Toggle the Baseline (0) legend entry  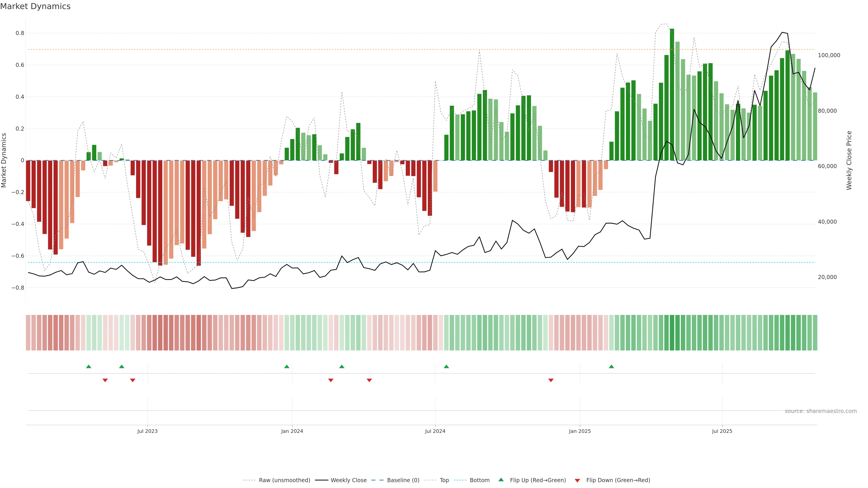tap(403, 480)
